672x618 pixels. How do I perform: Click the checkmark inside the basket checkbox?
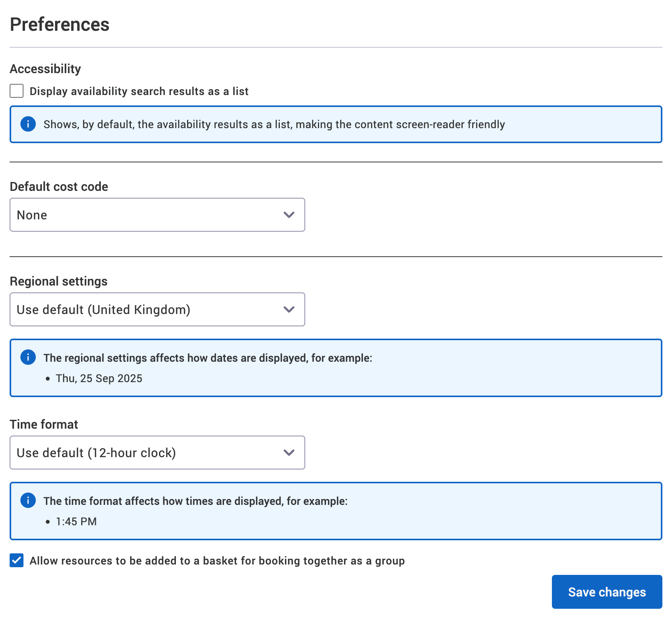click(16, 561)
